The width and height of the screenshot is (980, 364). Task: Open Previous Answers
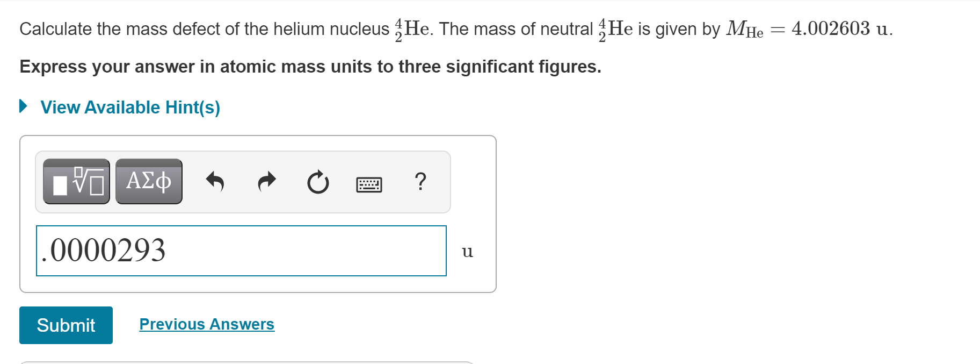(206, 324)
